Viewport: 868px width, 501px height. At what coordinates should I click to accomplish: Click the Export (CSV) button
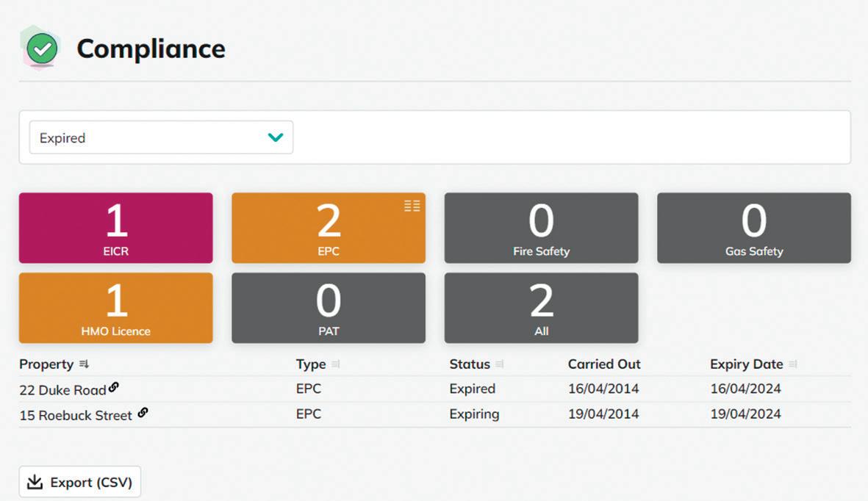79,482
